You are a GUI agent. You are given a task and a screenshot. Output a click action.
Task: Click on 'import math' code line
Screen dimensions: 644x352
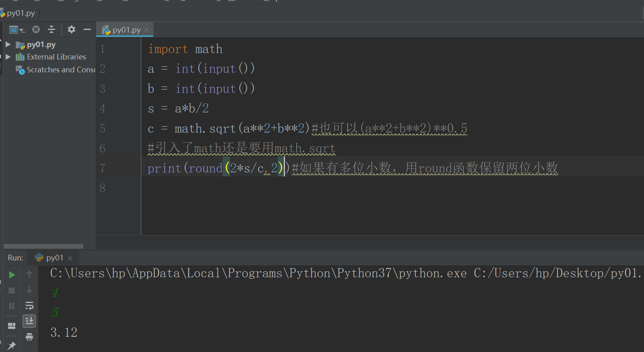tap(185, 49)
